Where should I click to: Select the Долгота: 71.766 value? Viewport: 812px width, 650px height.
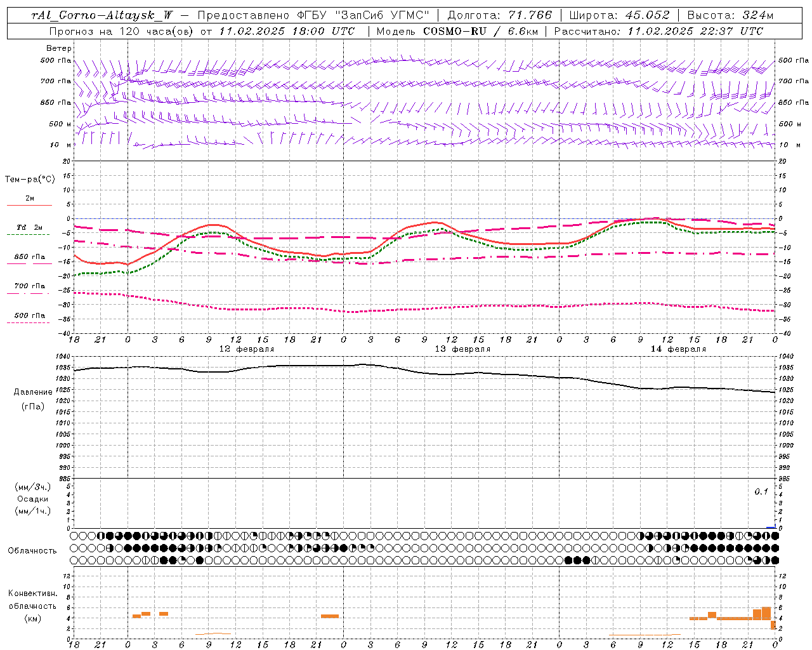pyautogui.click(x=500, y=15)
